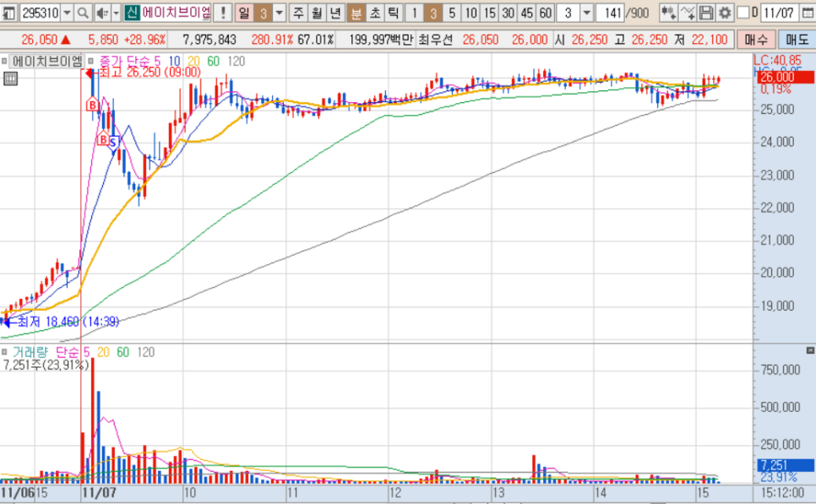Click the 에이치브이엠 stock name field

pyautogui.click(x=176, y=13)
